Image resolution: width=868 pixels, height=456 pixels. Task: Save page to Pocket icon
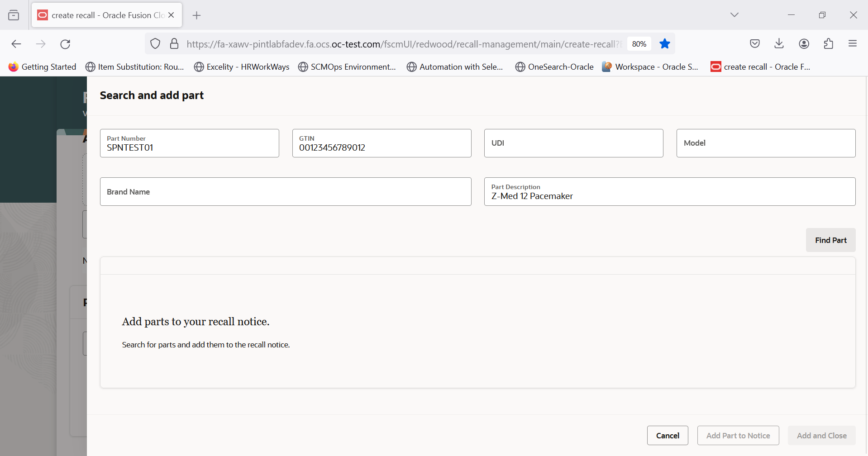(754, 43)
